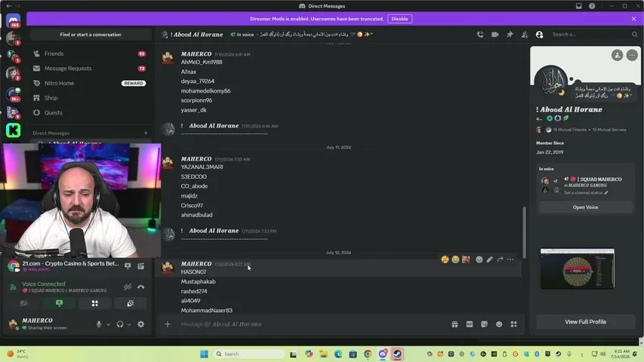Open Windows Start menu

[x=204, y=354]
